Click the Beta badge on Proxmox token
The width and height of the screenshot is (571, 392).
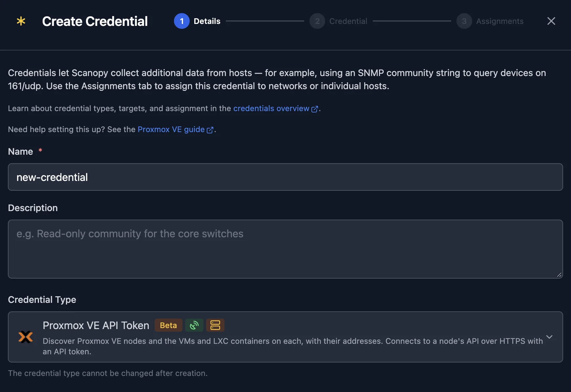(168, 325)
